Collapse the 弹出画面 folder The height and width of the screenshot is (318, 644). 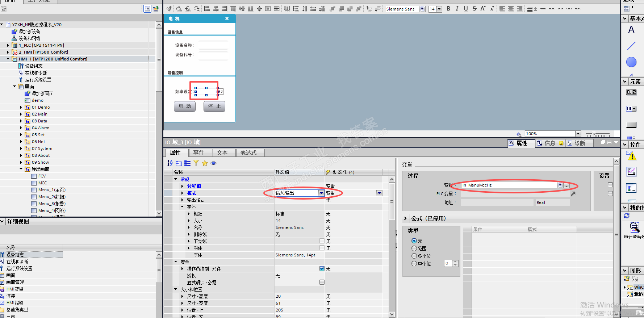21,169
